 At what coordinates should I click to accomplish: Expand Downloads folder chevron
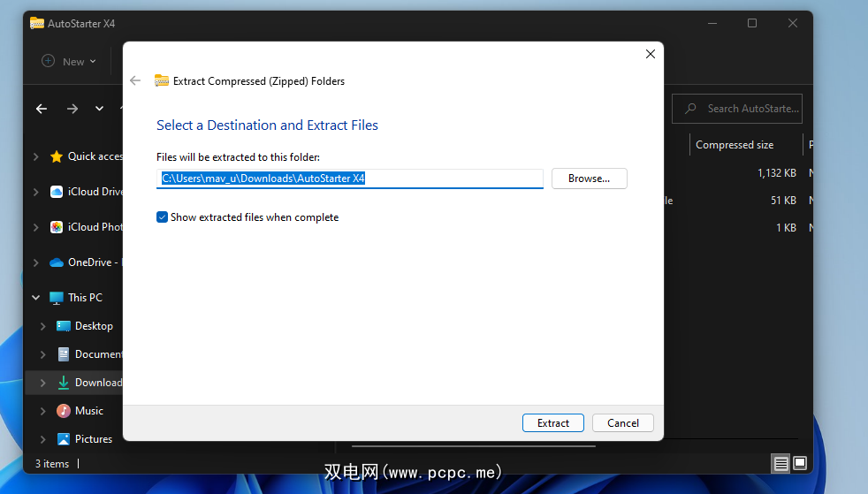point(42,383)
